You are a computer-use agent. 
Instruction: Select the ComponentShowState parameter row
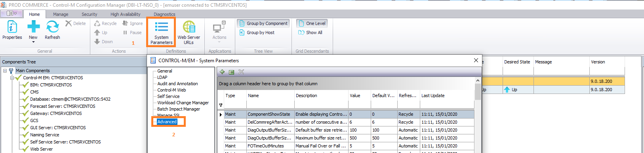pyautogui.click(x=349, y=114)
